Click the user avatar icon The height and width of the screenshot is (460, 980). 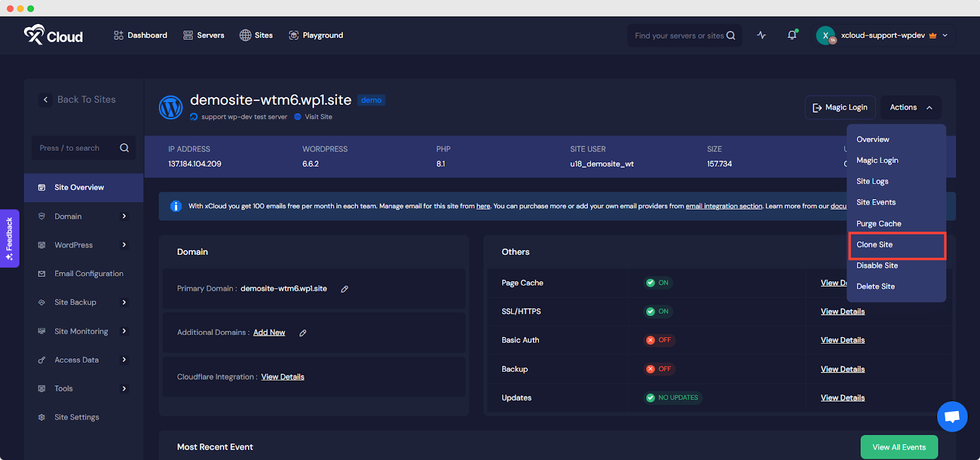pyautogui.click(x=826, y=36)
